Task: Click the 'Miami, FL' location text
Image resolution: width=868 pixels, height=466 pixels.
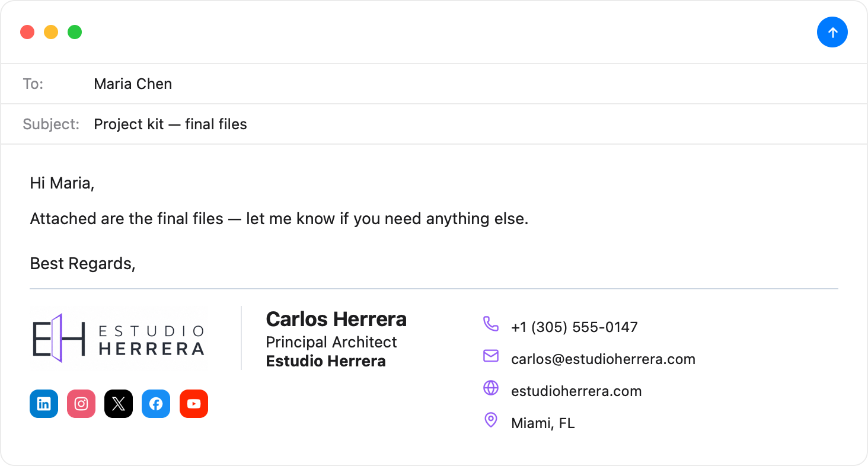Action: click(x=542, y=423)
